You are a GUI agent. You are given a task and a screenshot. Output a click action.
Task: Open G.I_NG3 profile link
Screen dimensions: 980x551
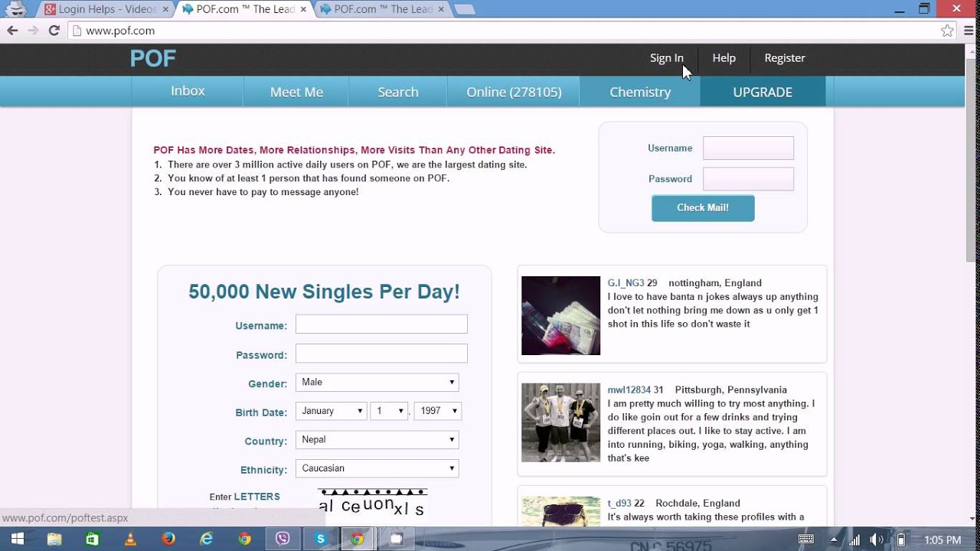point(626,283)
